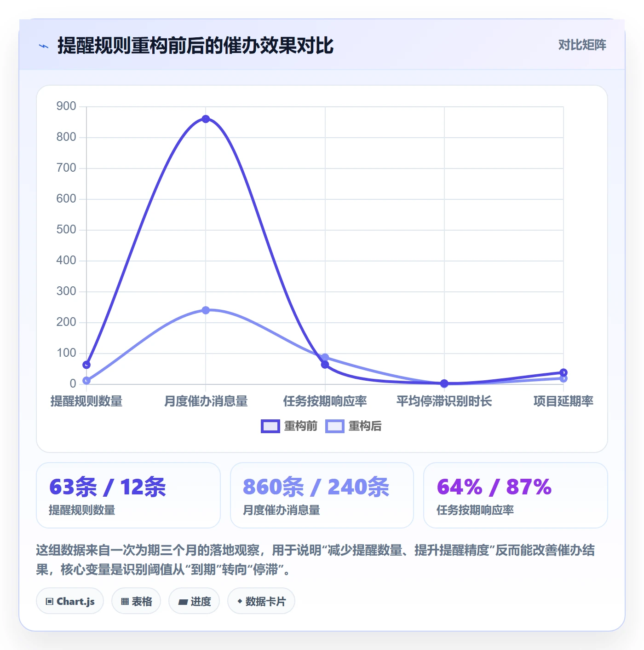This screenshot has height=650, width=644.
Task: Click the 重构前 legend color box
Action: pyautogui.click(x=270, y=426)
